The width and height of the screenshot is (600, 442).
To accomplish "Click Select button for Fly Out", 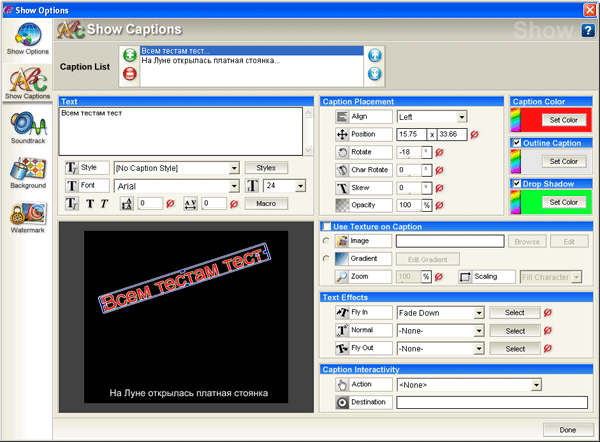I will tap(515, 349).
